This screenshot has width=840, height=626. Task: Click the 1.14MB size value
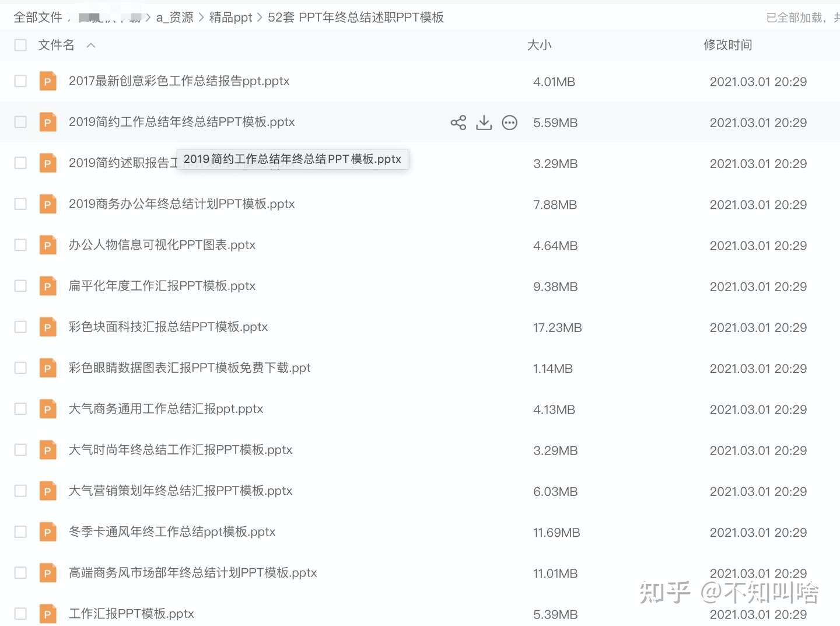(553, 369)
